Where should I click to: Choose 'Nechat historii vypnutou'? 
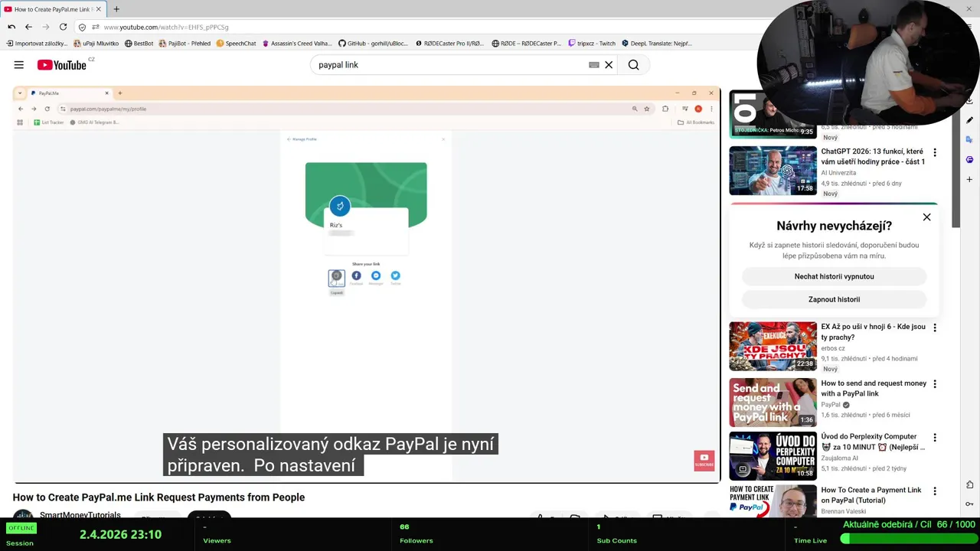tap(834, 276)
